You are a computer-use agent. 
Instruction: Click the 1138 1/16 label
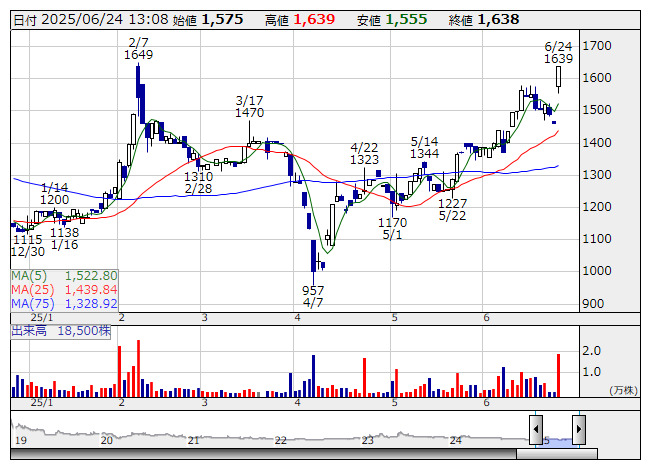coord(65,239)
